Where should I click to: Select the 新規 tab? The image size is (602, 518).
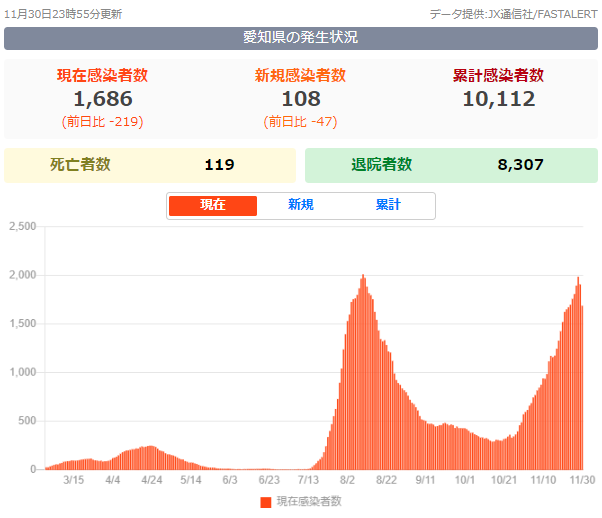pyautogui.click(x=301, y=205)
